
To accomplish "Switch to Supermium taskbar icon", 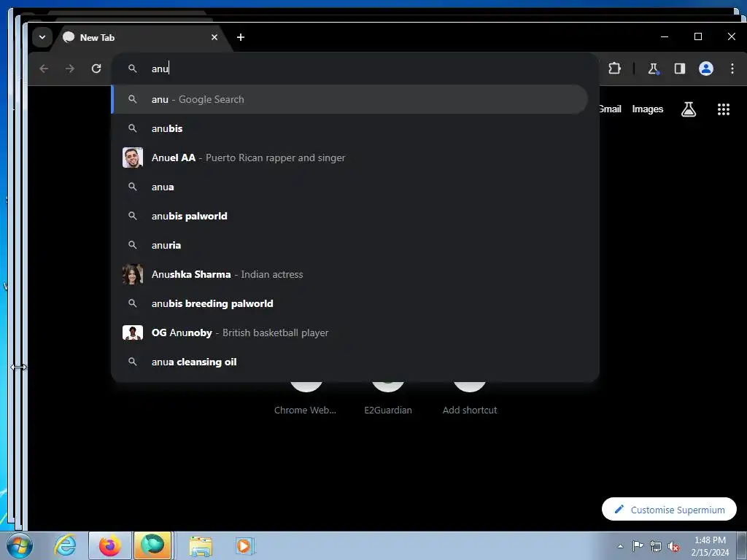I will 152,545.
